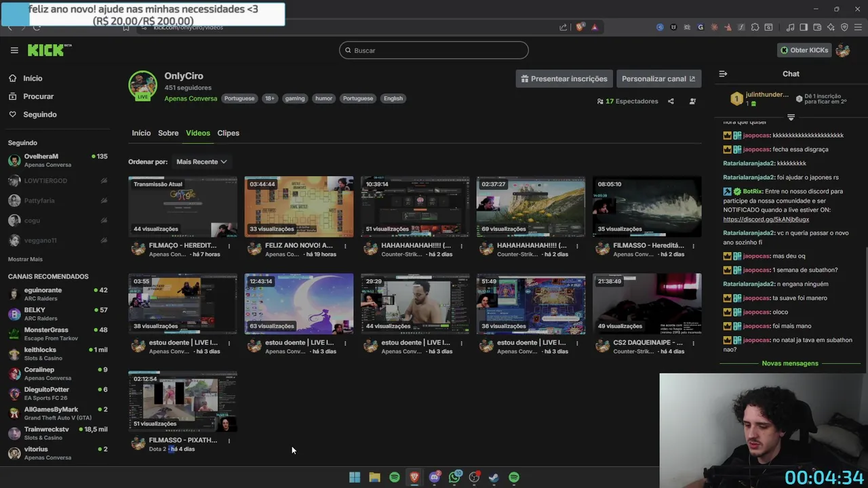This screenshot has height=488, width=868.
Task: Open the Brave VPN shield icon
Action: (844, 27)
